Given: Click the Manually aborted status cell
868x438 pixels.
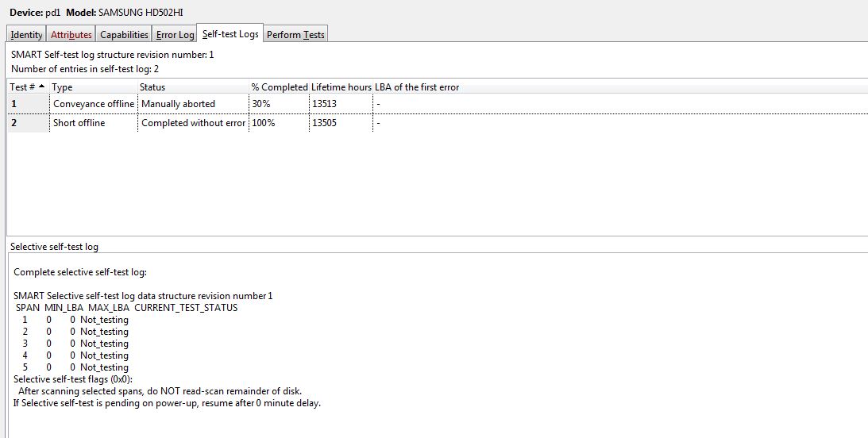Looking at the screenshot, I should (x=178, y=104).
